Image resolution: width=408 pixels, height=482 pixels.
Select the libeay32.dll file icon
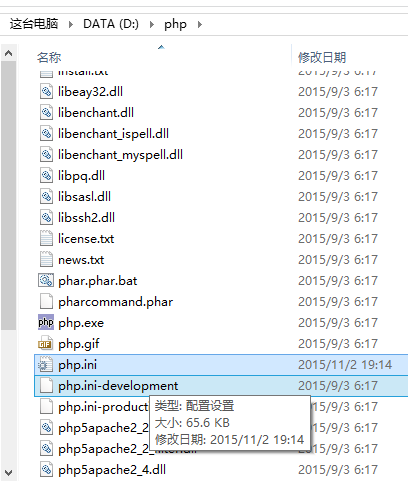coord(46,91)
